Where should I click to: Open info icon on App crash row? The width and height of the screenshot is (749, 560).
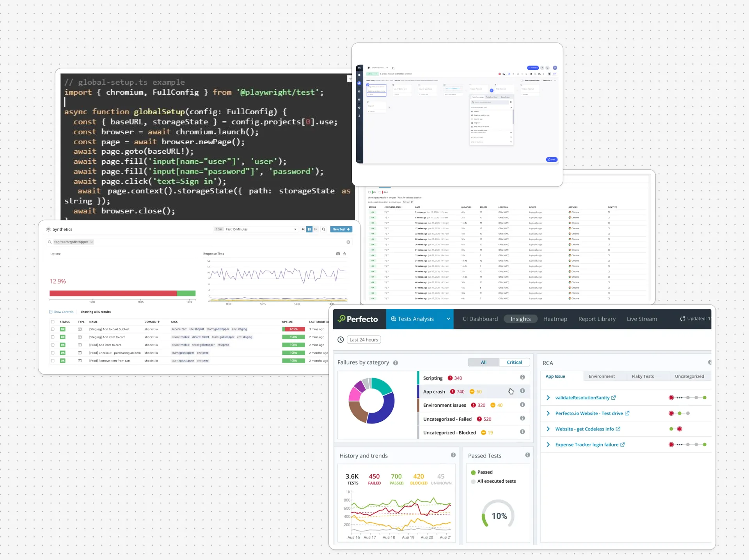[522, 391]
